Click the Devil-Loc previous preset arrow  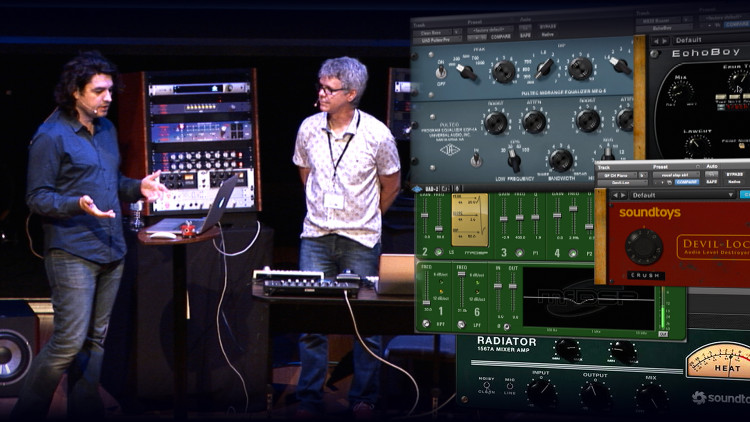pyautogui.click(x=615, y=195)
